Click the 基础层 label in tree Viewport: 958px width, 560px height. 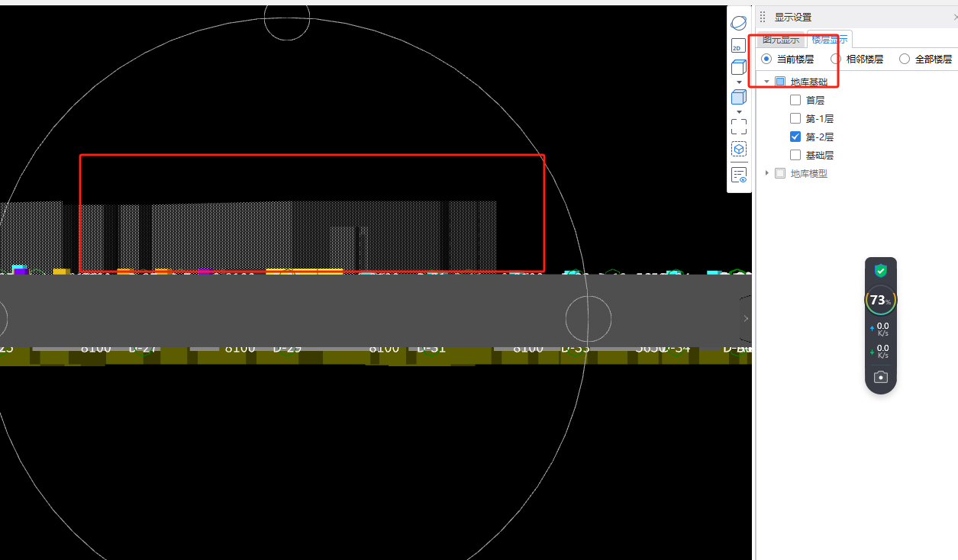pos(820,155)
